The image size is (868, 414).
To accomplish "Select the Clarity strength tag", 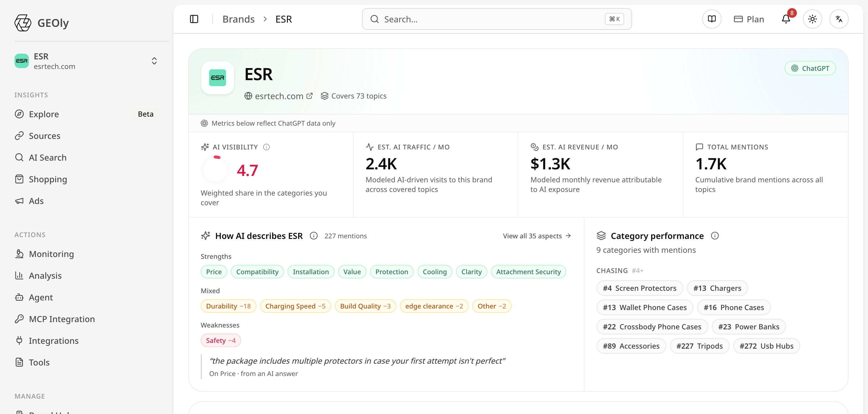I will point(471,271).
